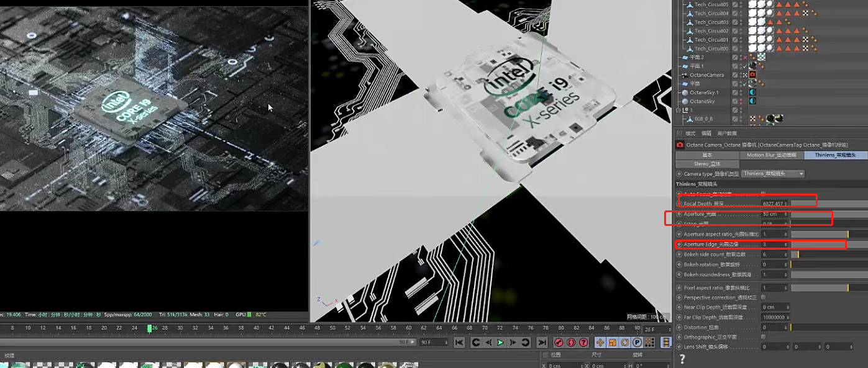Image resolution: width=868 pixels, height=368 pixels.
Task: Click the checkerboard UVW tag on Tech_Circuit04
Action: coord(805,13)
